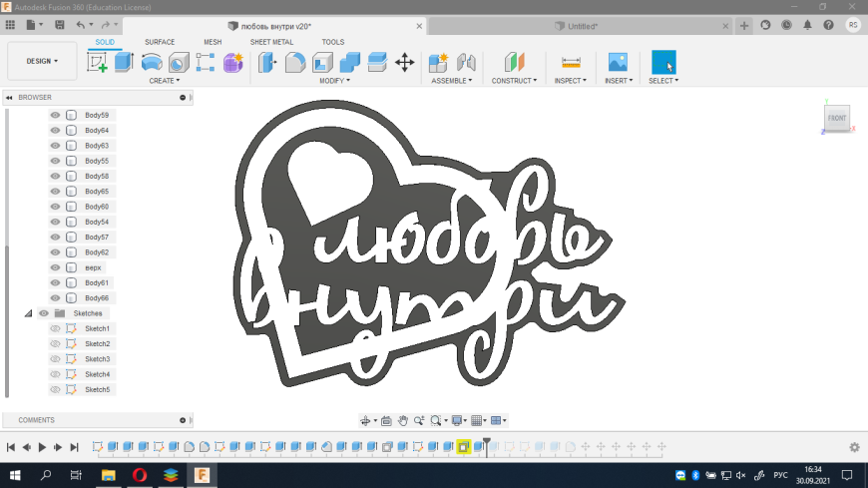Activate the Fillet tool
This screenshot has height=488, width=868.
point(295,63)
